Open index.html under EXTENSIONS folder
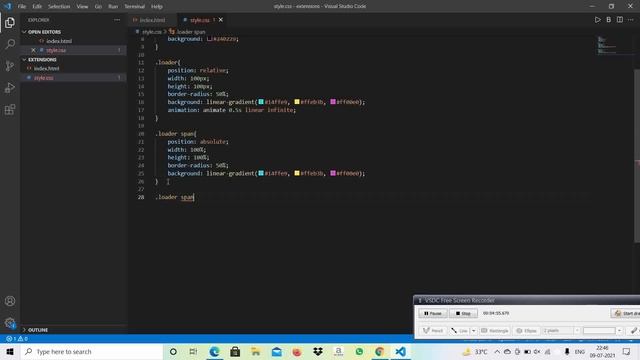 tap(47, 69)
